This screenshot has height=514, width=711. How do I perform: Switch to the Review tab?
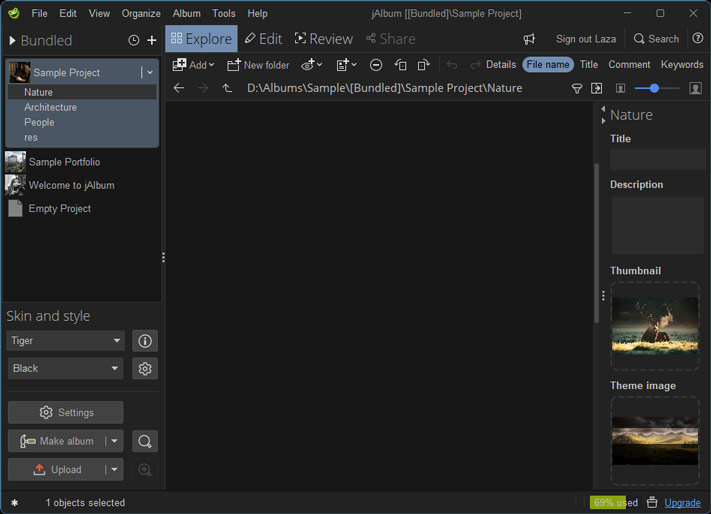323,39
